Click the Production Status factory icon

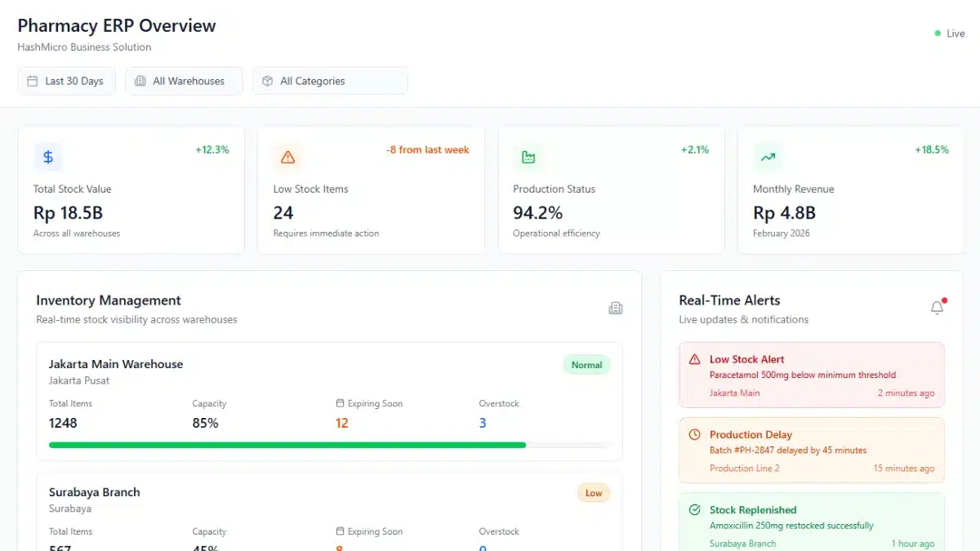(528, 157)
